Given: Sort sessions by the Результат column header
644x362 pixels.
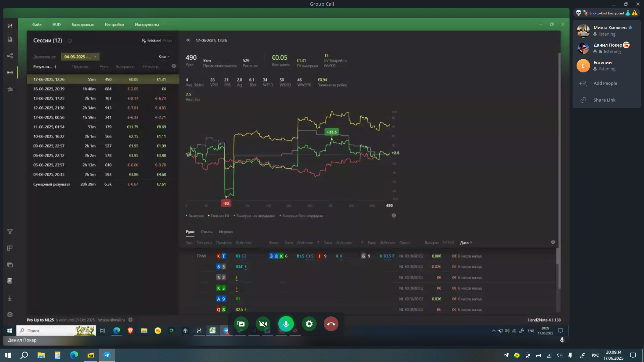Looking at the screenshot, I should 45,67.
